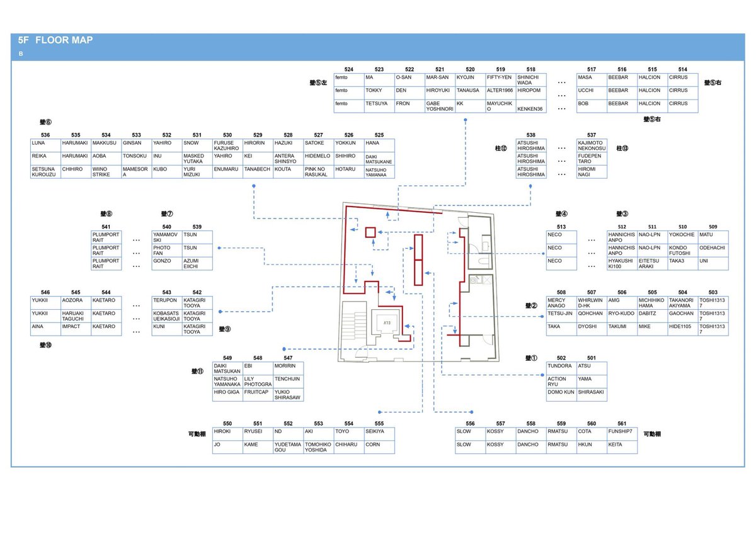Select the MASKED YUTAKA cell
The image size is (756, 534).
tap(197, 159)
